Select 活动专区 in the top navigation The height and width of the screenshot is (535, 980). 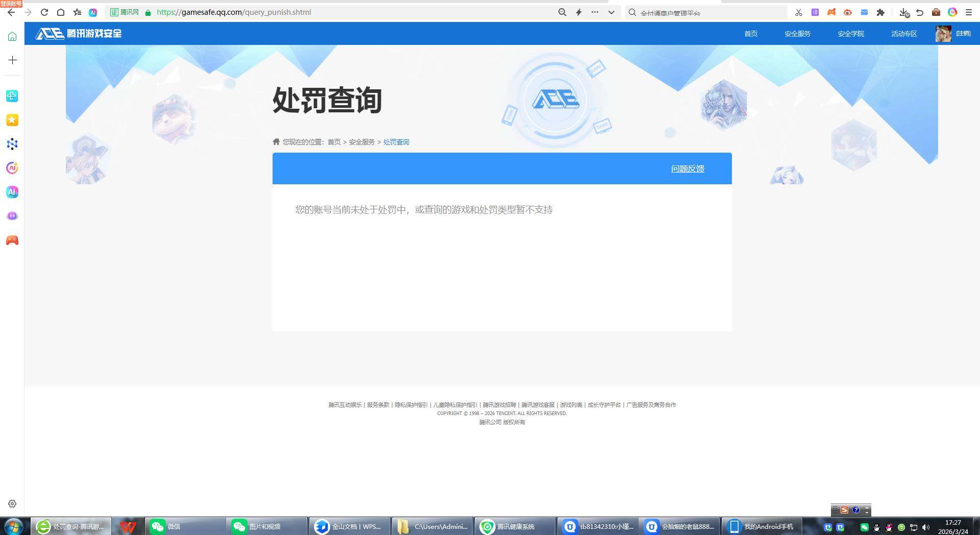(903, 34)
